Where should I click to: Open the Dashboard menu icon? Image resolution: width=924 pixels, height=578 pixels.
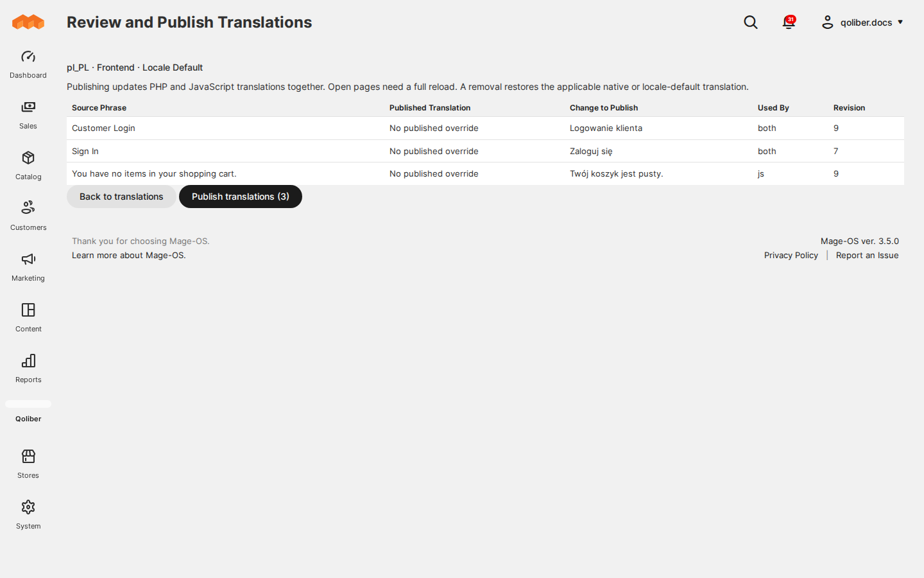[28, 57]
